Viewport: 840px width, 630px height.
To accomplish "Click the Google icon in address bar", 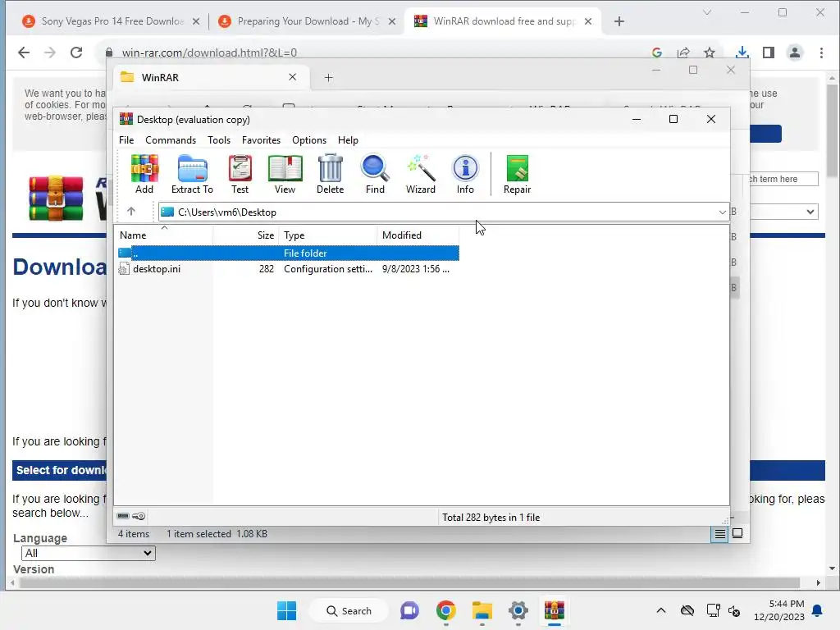I will click(x=657, y=52).
